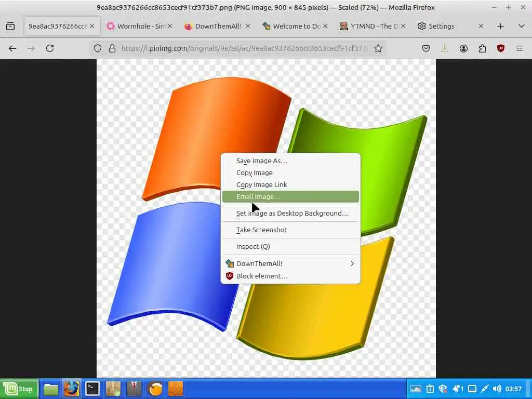Image resolution: width=532 pixels, height=399 pixels.
Task: Open the DownThemAll! submenu
Action: (x=290, y=263)
